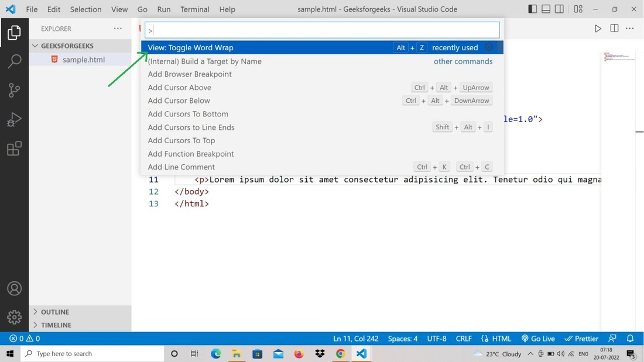Select Add Function Breakpoint command
Screen dimensions: 644x362
(322, 153)
